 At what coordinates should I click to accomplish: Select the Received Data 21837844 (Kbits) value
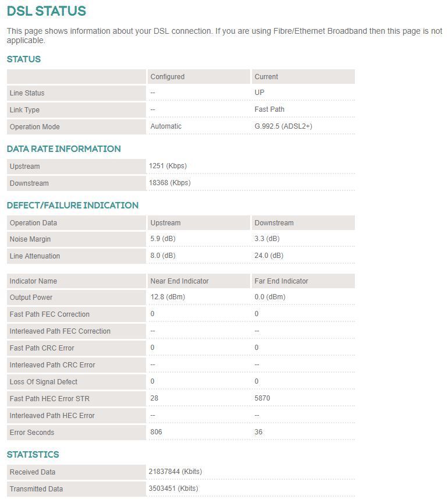tap(175, 471)
